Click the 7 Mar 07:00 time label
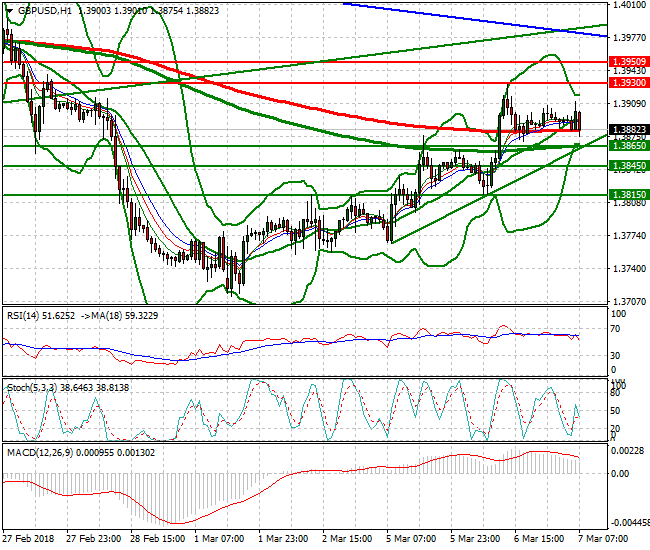Viewport: 650px width, 550px height. point(603,539)
